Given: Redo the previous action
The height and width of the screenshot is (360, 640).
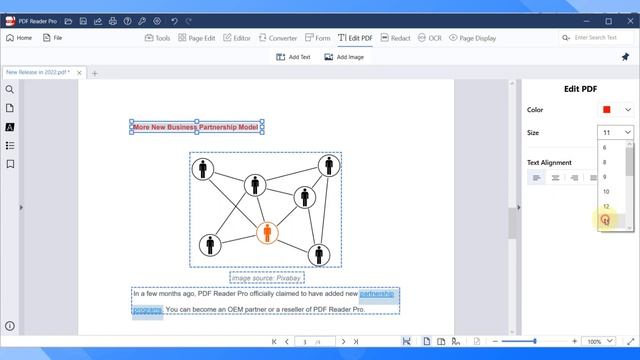Looking at the screenshot, I should pyautogui.click(x=189, y=21).
